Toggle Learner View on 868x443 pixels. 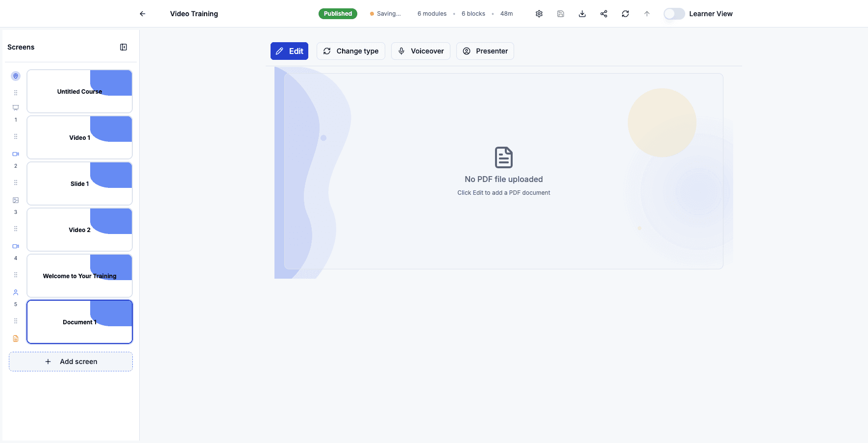[674, 14]
